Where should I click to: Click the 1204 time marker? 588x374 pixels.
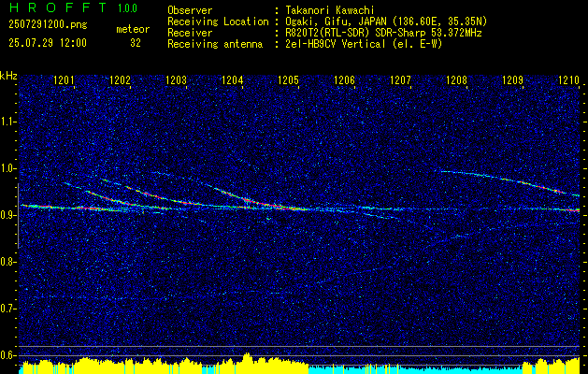232,80
